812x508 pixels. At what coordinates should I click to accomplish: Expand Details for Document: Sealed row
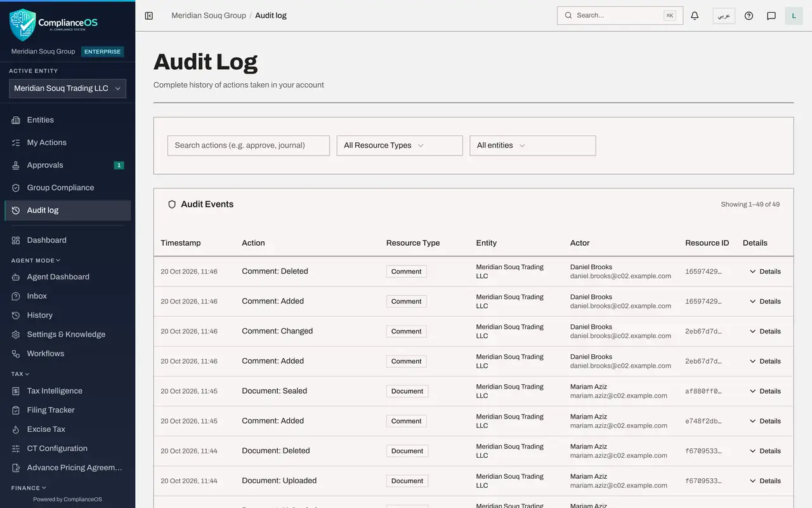765,391
